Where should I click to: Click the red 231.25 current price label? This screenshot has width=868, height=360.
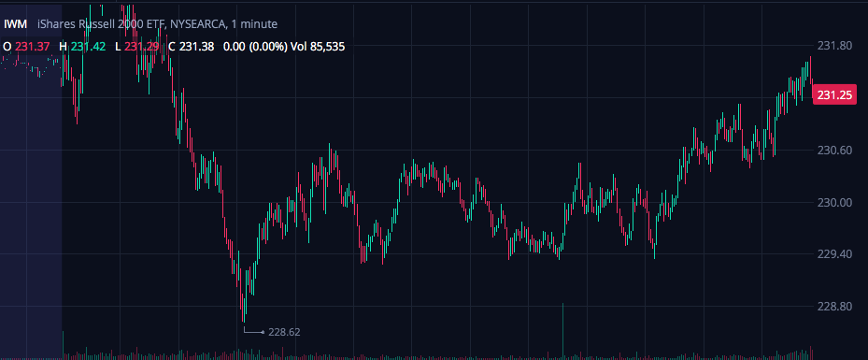[x=834, y=94]
